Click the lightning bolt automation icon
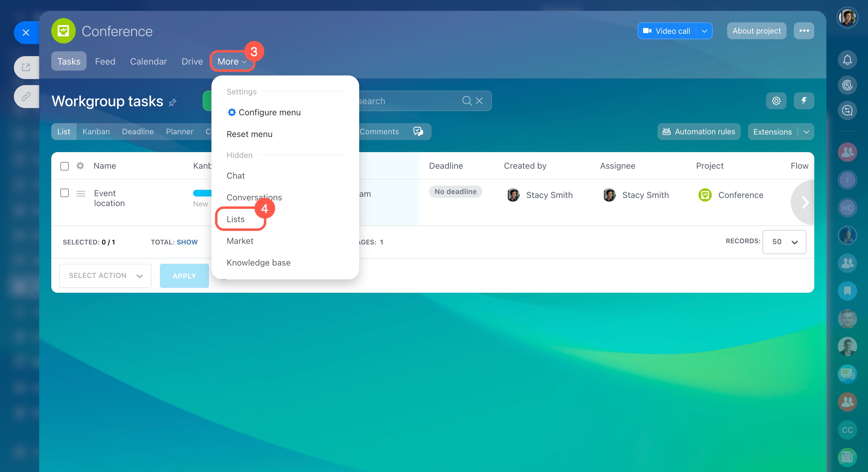868x472 pixels. coord(804,101)
